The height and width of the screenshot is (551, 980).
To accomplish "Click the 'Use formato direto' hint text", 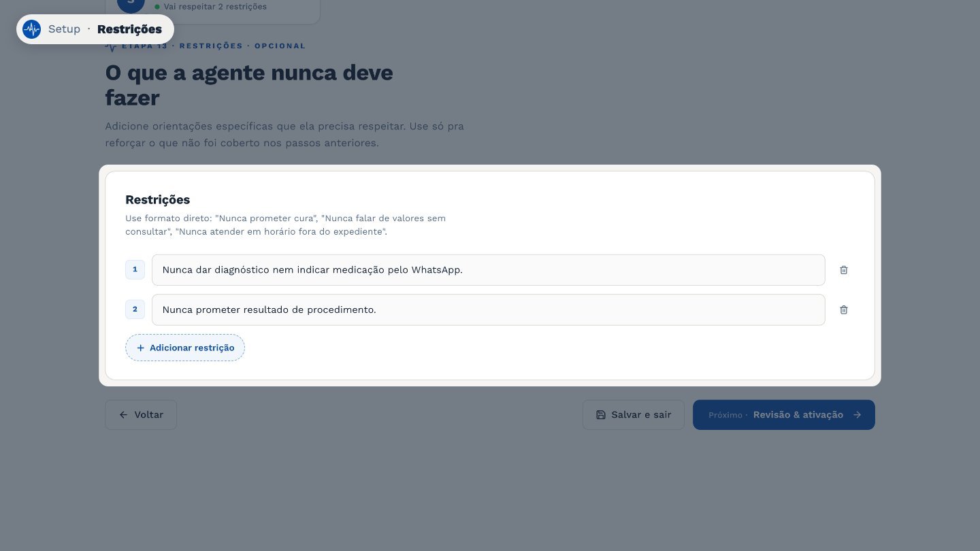I will coord(285,225).
